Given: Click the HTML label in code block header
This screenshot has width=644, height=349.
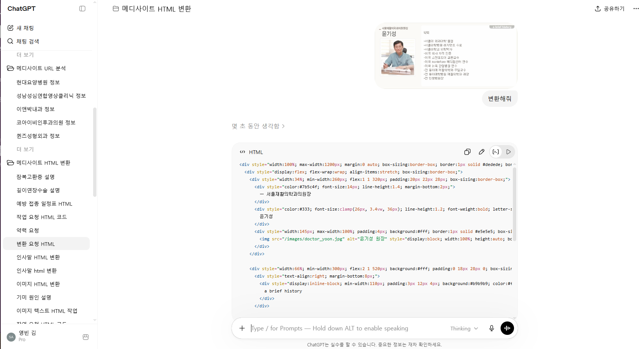Looking at the screenshot, I should coord(256,152).
